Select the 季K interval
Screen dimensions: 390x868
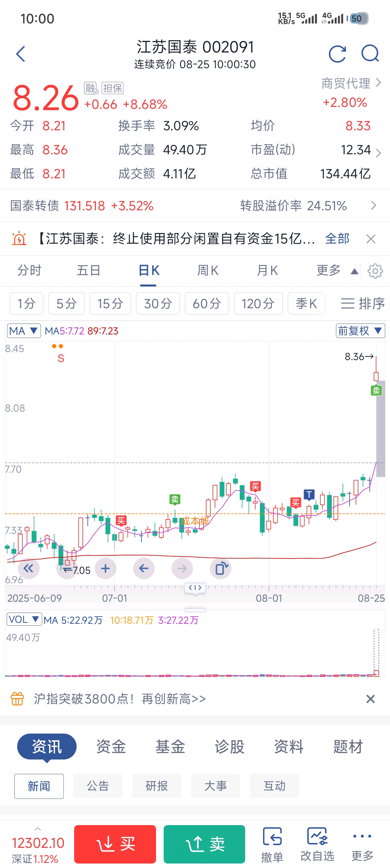click(306, 304)
